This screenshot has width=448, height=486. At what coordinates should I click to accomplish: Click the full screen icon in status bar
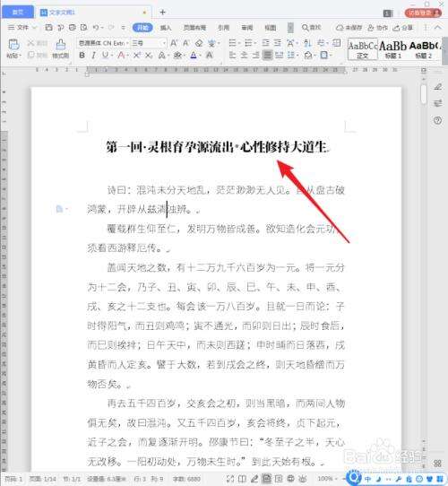click(229, 479)
